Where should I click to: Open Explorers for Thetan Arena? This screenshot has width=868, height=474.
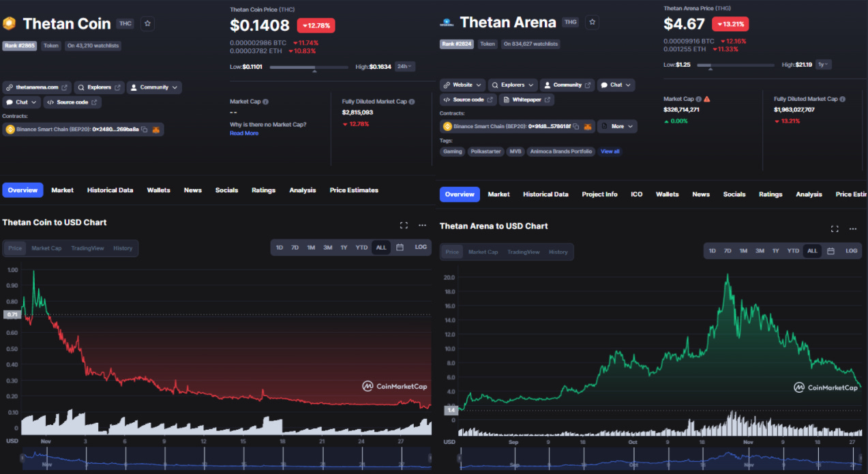point(513,85)
